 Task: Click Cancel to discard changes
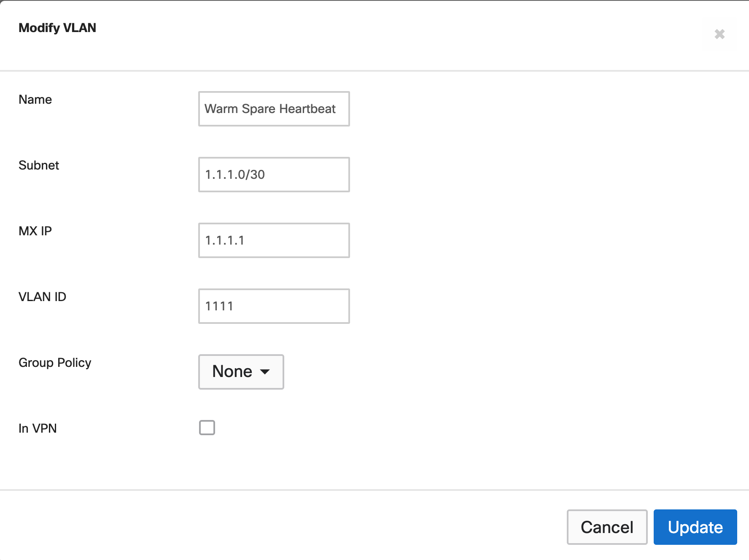(607, 527)
